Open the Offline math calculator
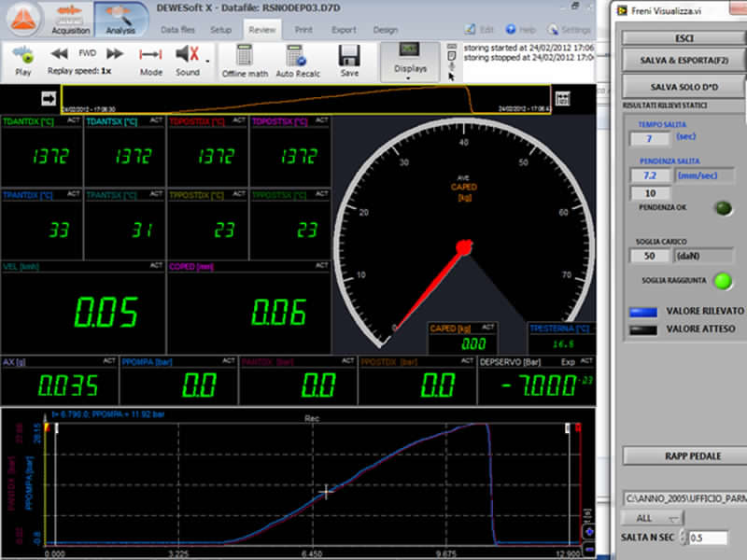Image resolution: width=747 pixels, height=560 pixels. point(245,56)
